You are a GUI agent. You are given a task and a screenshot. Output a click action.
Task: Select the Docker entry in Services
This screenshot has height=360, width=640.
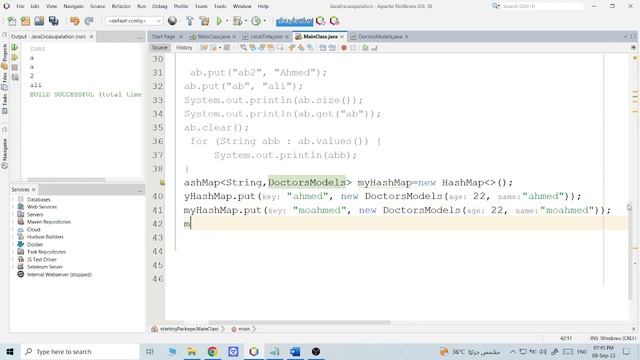(x=35, y=244)
